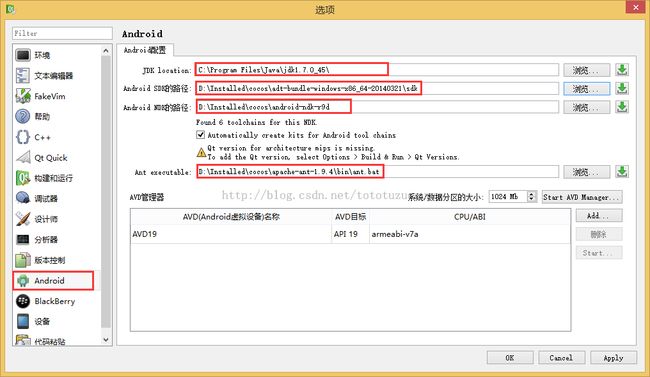Image resolution: width=650 pixels, height=377 pixels.
Task: Select the AVD19 row name cell
Action: click(x=231, y=234)
